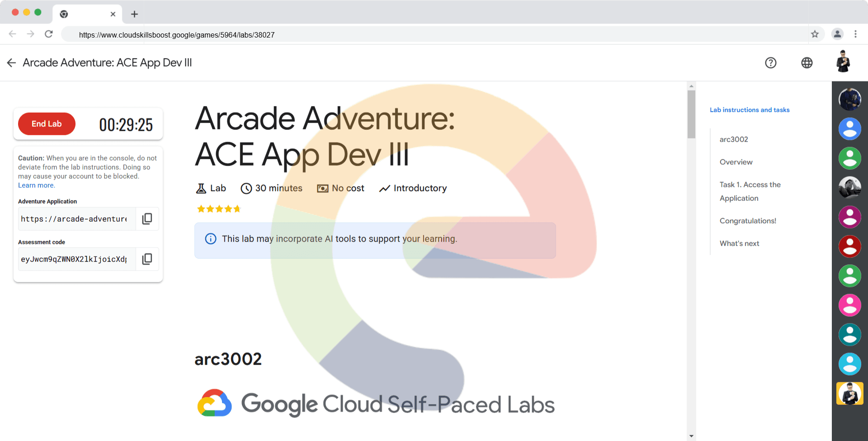Open the browser profile icon
This screenshot has width=868, height=441.
coord(837,34)
